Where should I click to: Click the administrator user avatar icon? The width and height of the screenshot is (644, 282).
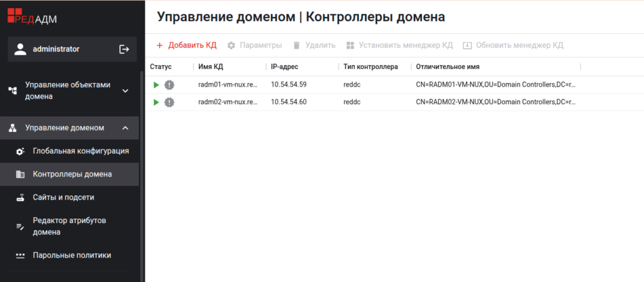point(20,49)
